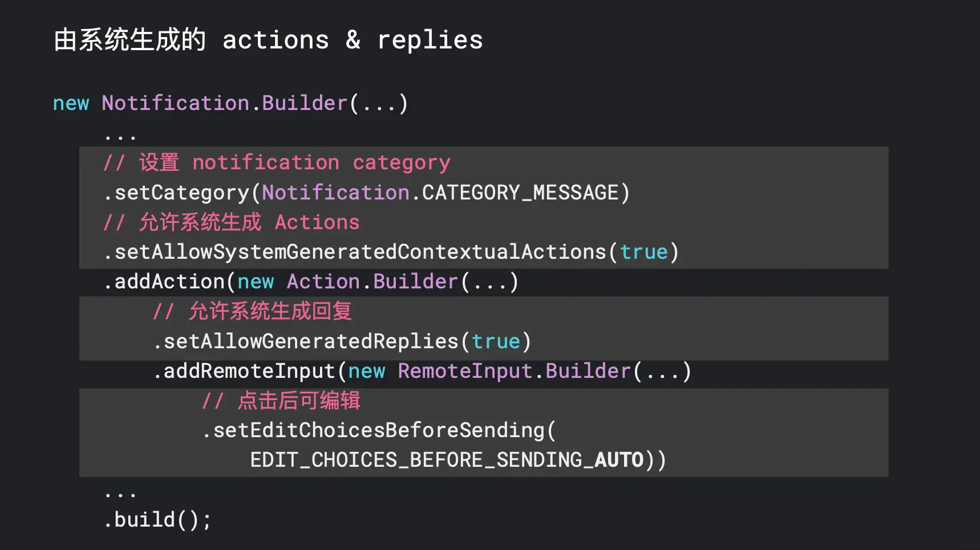Select the 'Notification.Builder' class name
Screen dimensions: 980x550
(x=225, y=103)
